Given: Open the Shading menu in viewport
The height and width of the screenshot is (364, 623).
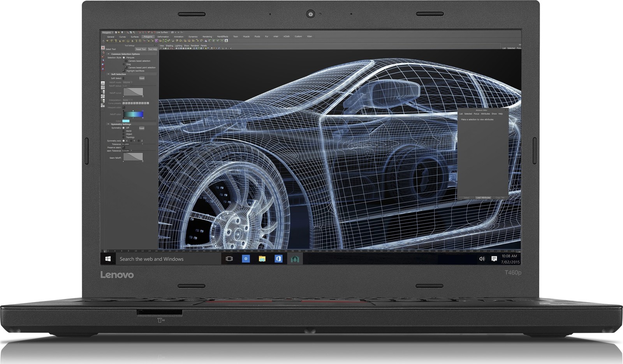Looking at the screenshot, I should tap(169, 46).
